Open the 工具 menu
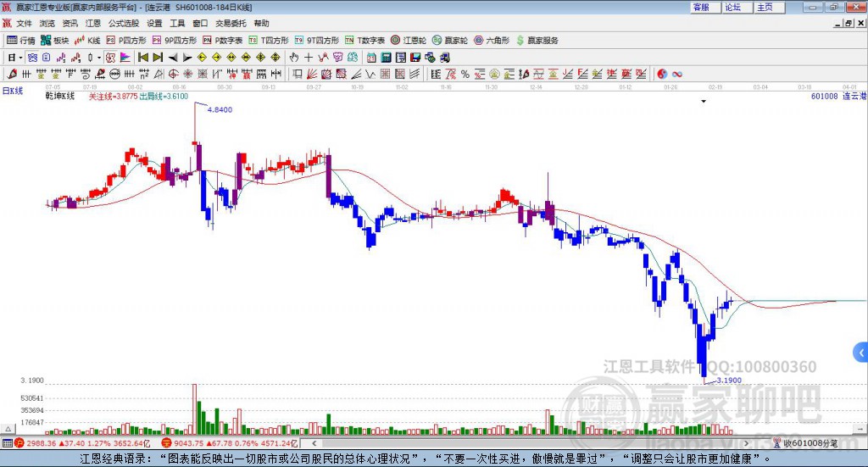 click(177, 23)
